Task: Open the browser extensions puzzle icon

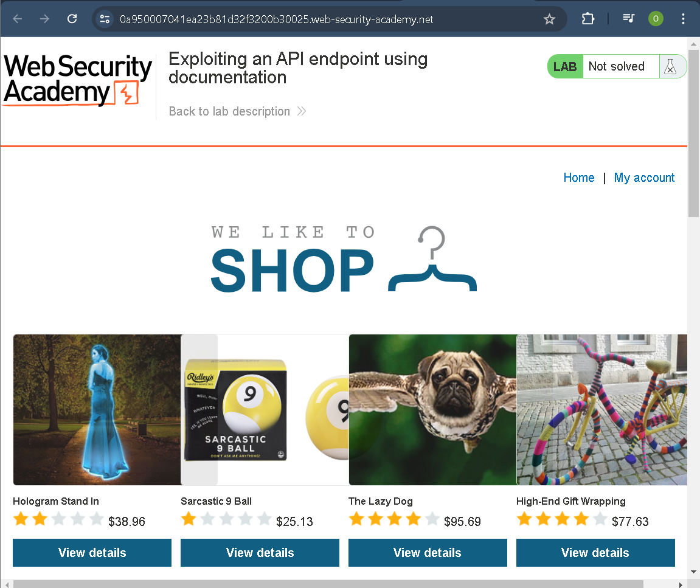Action: (x=587, y=19)
